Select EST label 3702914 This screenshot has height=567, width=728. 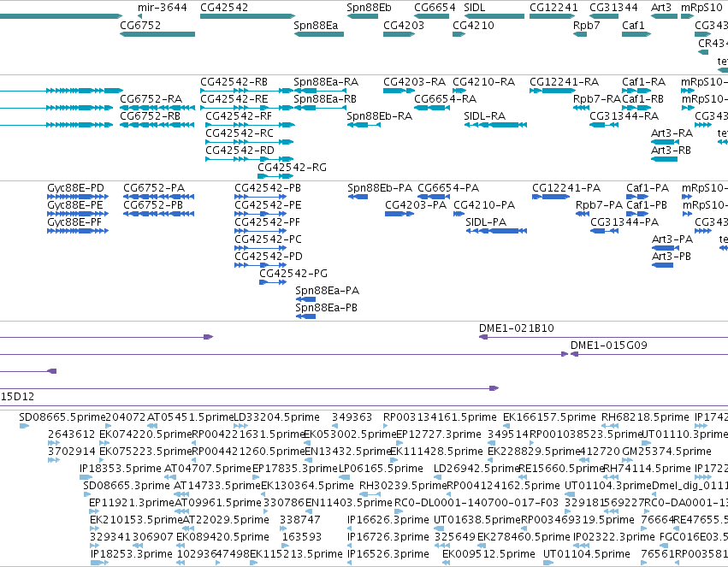click(x=72, y=452)
